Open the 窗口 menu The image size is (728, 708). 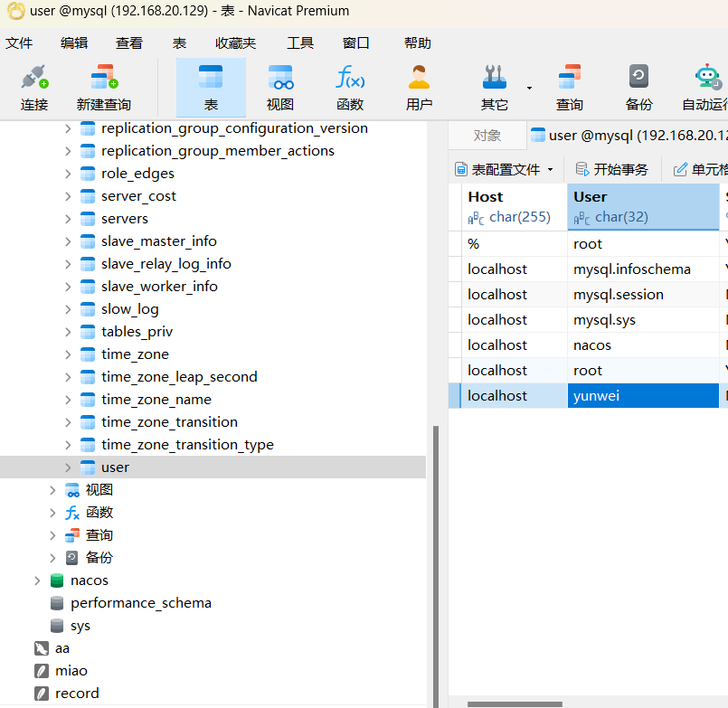[x=356, y=43]
